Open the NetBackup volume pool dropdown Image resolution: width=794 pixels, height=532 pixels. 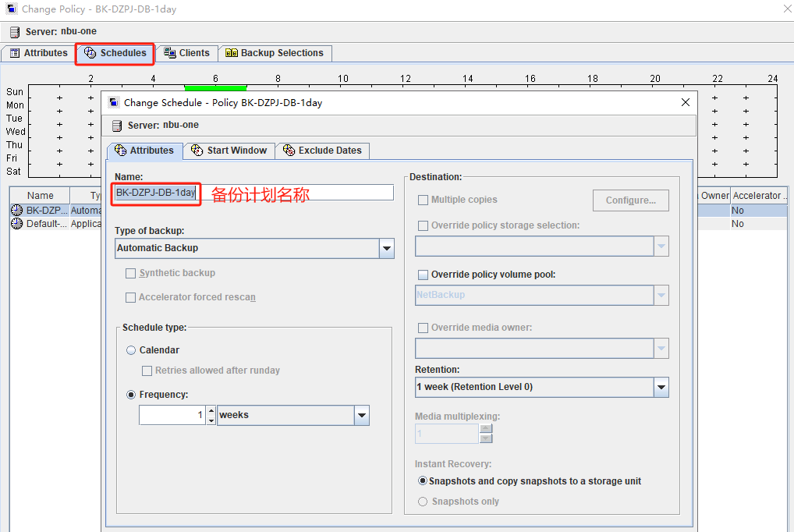pos(661,296)
